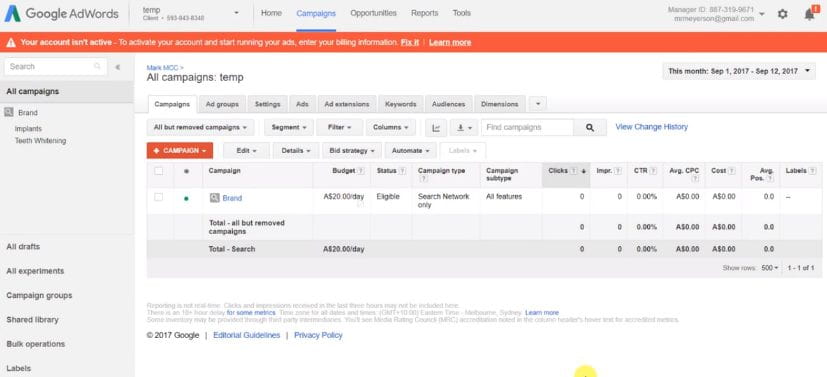Click the chart graph toolbar icon
Image resolution: width=827 pixels, height=377 pixels.
(x=436, y=128)
